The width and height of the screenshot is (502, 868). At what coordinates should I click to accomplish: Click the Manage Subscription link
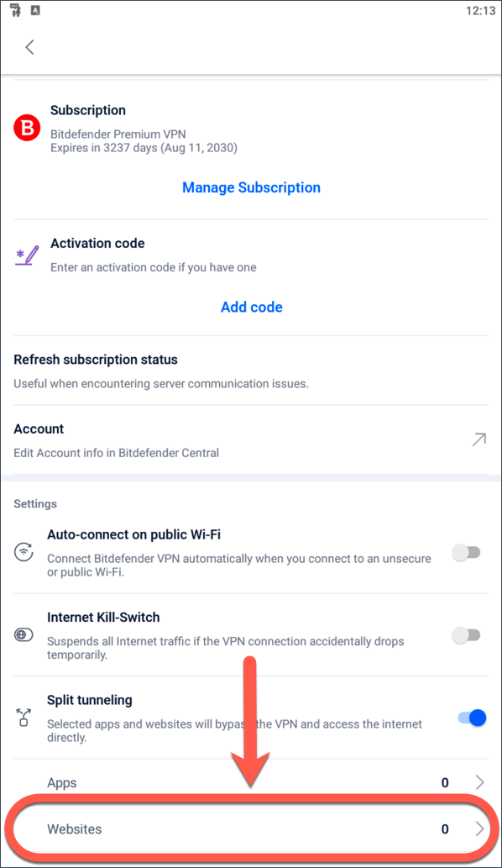pyautogui.click(x=252, y=187)
